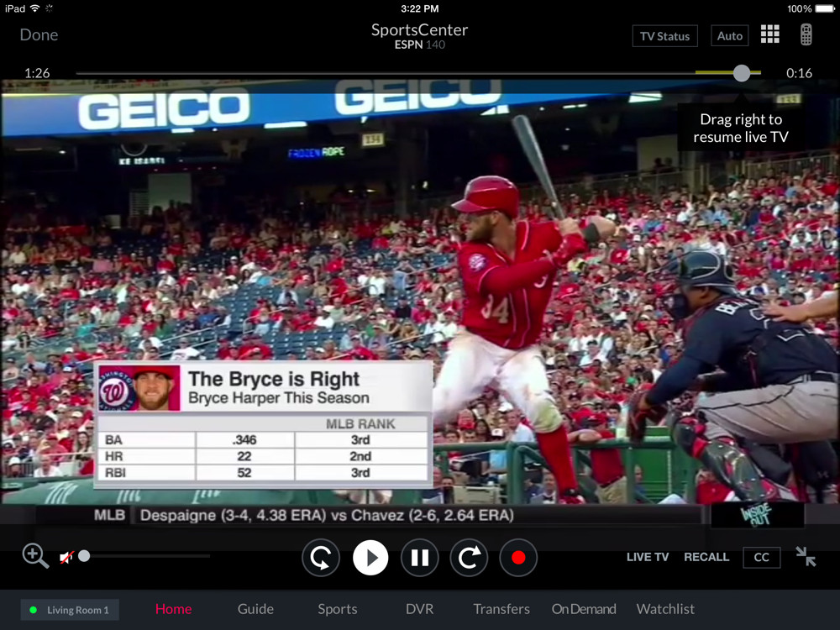The image size is (840, 630).
Task: Click the 0:16 remaining time label
Action: pyautogui.click(x=799, y=73)
